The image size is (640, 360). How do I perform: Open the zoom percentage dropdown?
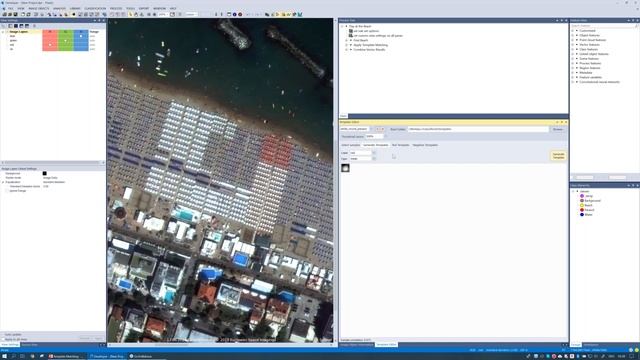tap(168, 14)
